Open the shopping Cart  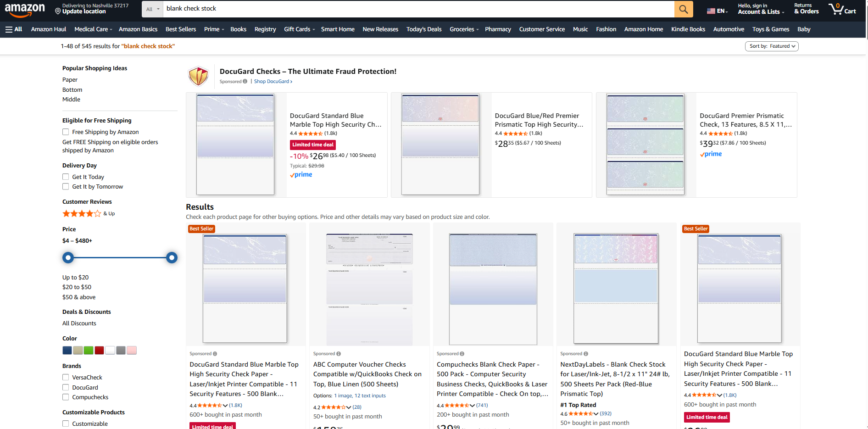pos(842,9)
